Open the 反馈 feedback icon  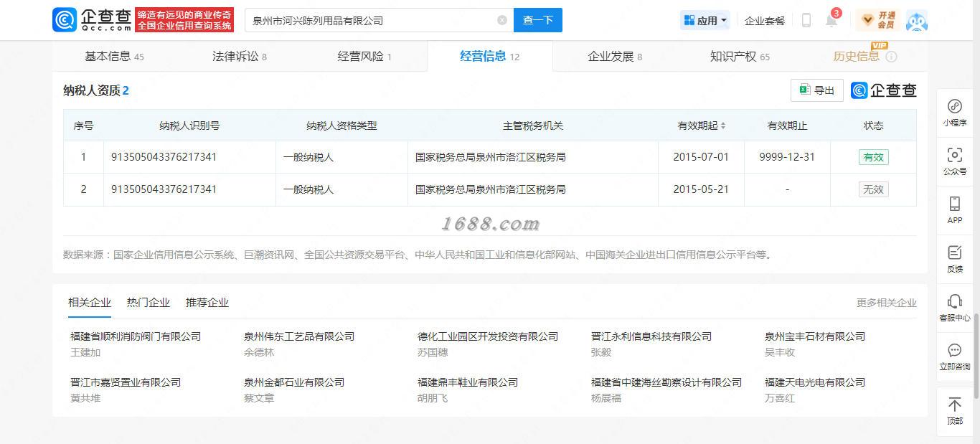coord(955,259)
